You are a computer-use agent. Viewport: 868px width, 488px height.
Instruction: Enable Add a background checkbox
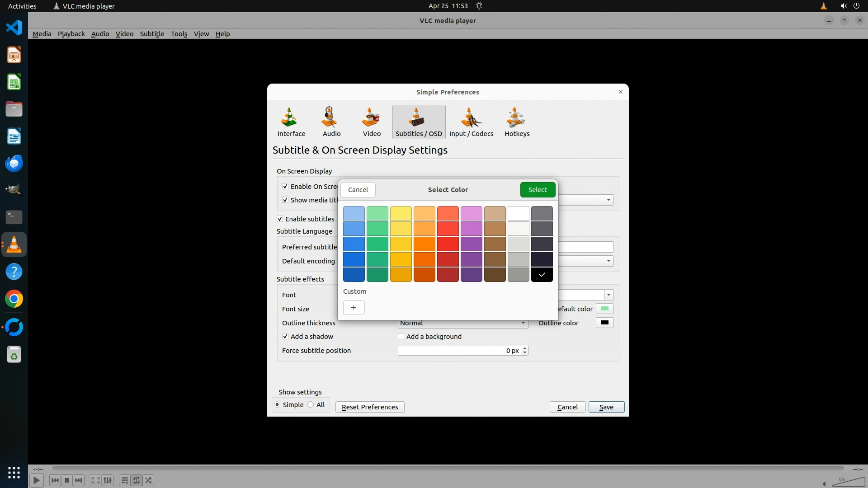(x=401, y=337)
